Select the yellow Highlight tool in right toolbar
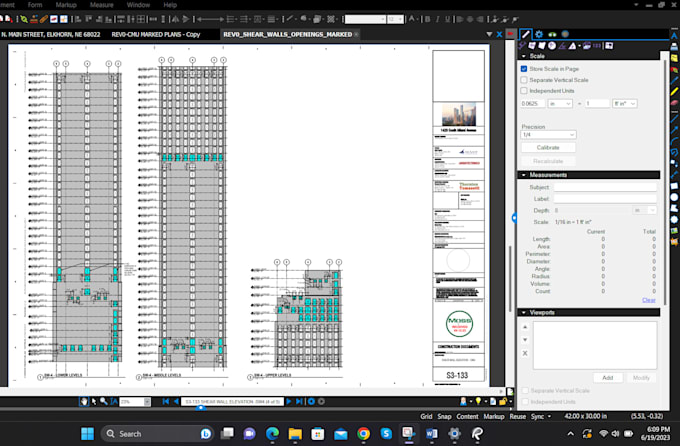Screen dimensions: 680x446 [x=674, y=92]
